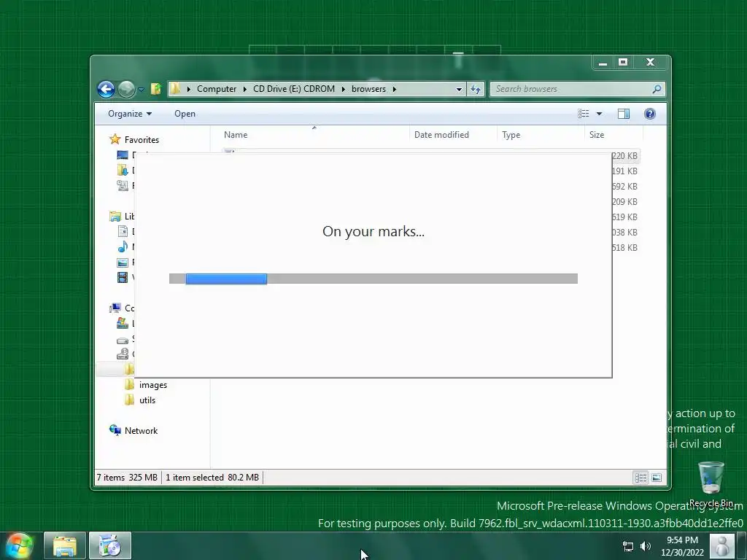Viewport: 747px width, 560px height.
Task: Select Documents library icon
Action: [x=123, y=231]
